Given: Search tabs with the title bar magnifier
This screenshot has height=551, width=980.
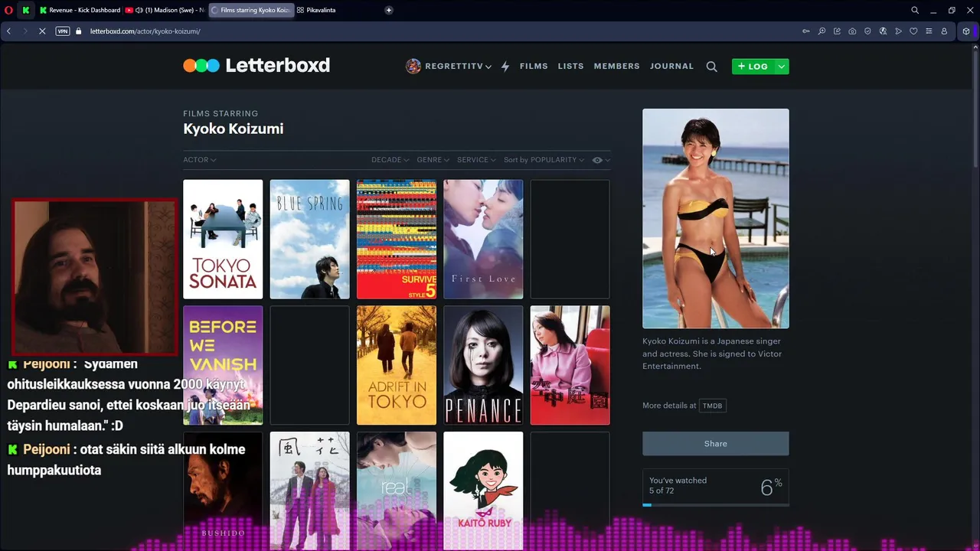Looking at the screenshot, I should pyautogui.click(x=915, y=10).
